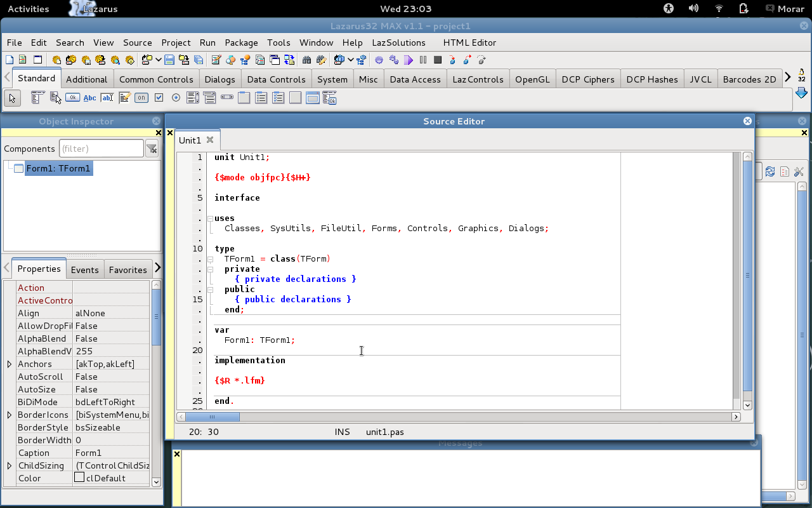Pick the TComboBox component icon
812x508 pixels.
coord(209,97)
